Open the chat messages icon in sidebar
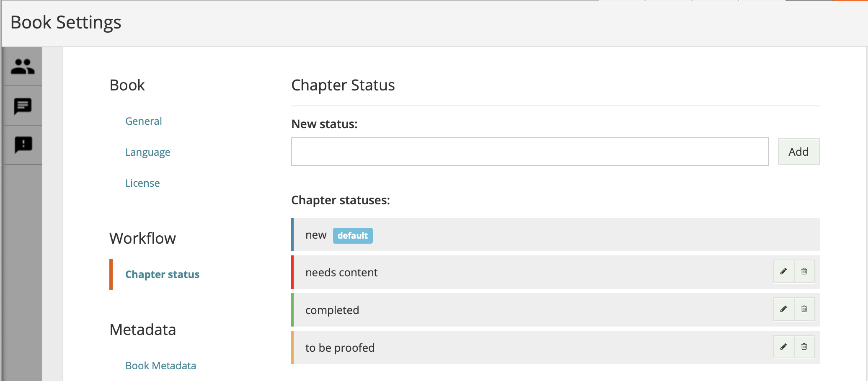 (x=23, y=106)
